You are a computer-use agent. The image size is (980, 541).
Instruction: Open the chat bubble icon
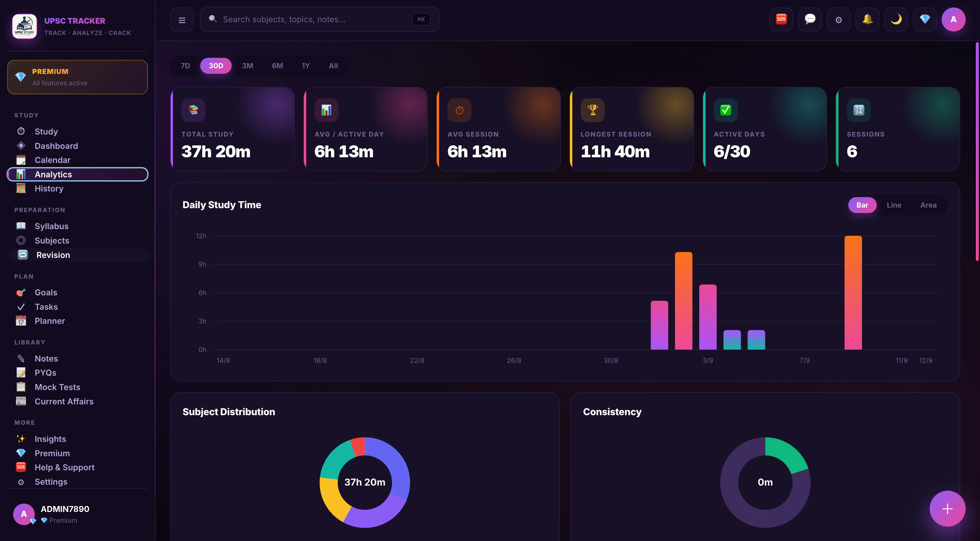pos(810,19)
